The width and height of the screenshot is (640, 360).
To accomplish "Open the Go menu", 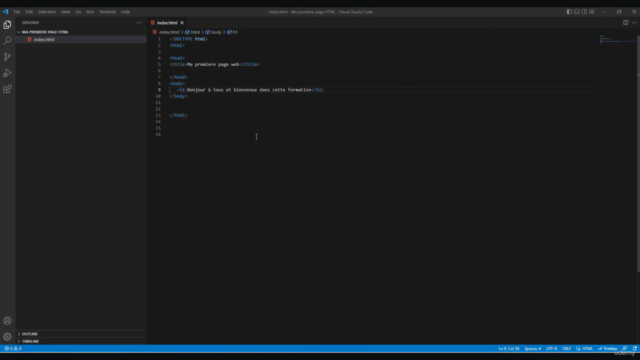I will (78, 12).
